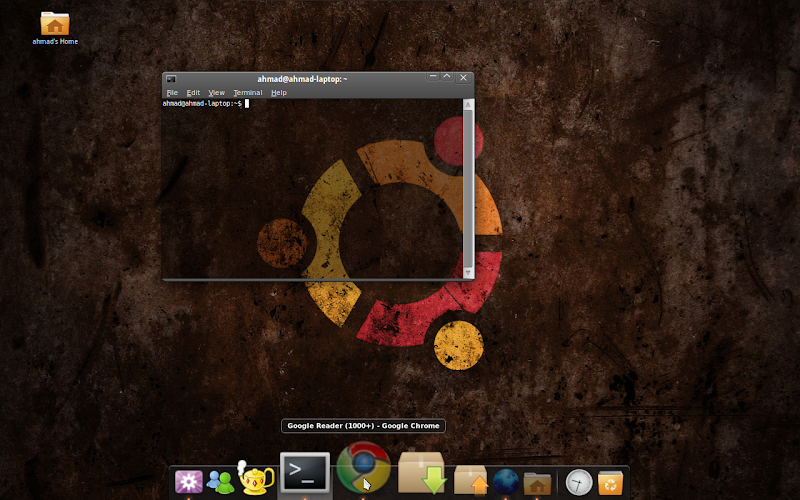Open the File menu in terminal

(x=172, y=93)
